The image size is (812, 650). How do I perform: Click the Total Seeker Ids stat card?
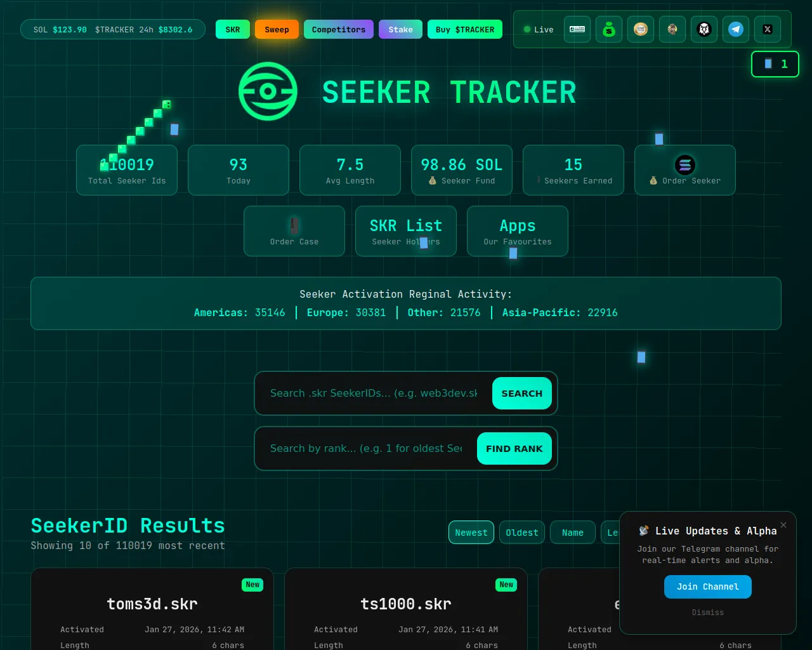pyautogui.click(x=127, y=170)
